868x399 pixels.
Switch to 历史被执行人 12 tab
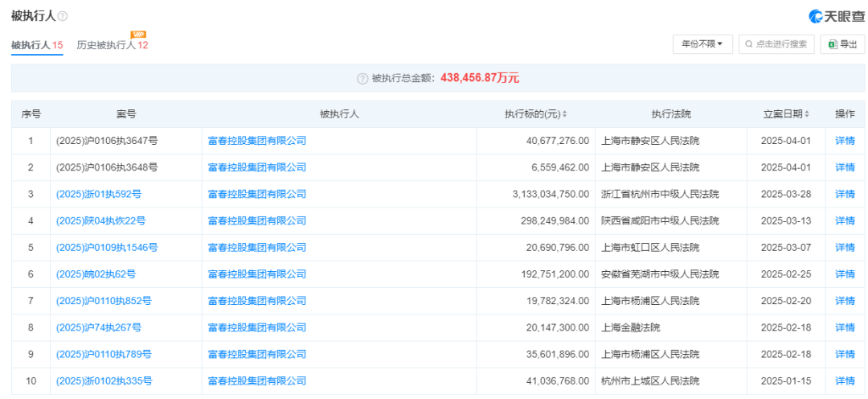coord(113,45)
